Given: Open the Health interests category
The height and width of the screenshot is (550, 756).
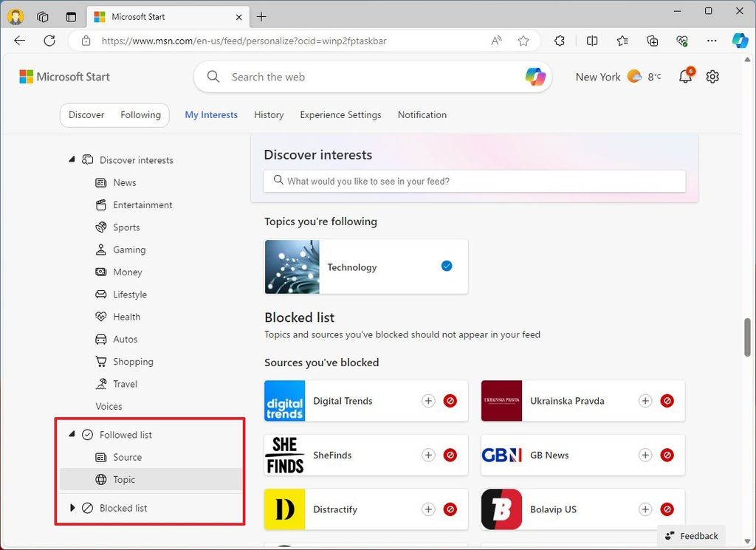Looking at the screenshot, I should pyautogui.click(x=100, y=317).
